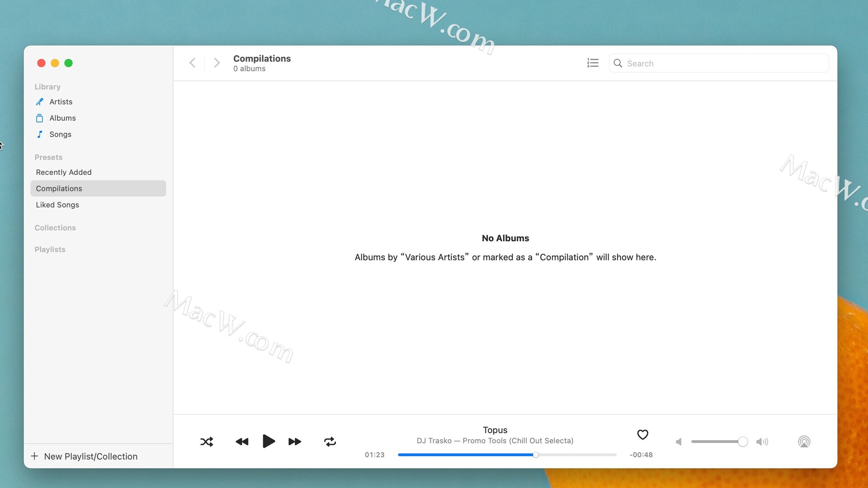868x488 pixels.
Task: Select Compilations preset
Action: click(98, 188)
